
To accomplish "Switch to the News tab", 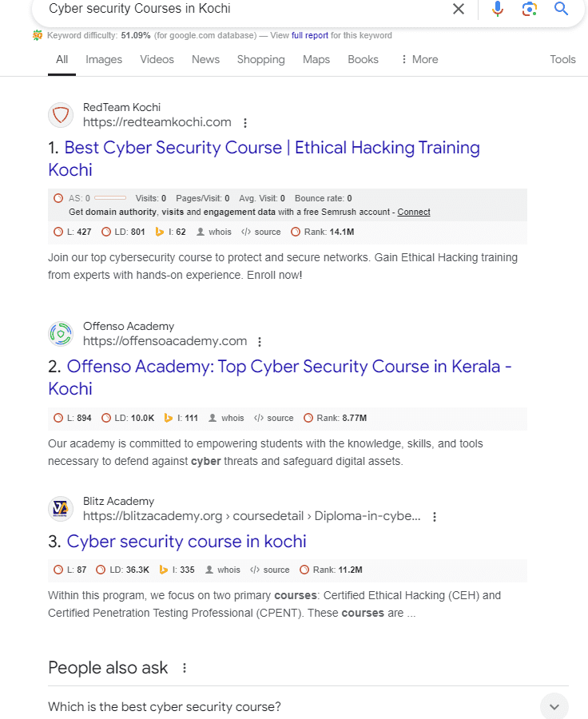I will coord(205,59).
